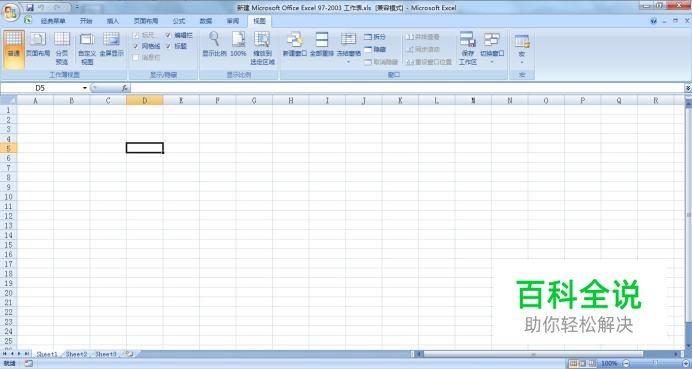This screenshot has height=369, width=692.
Task: Select the Sheet2 worksheet tab
Action: [x=77, y=354]
